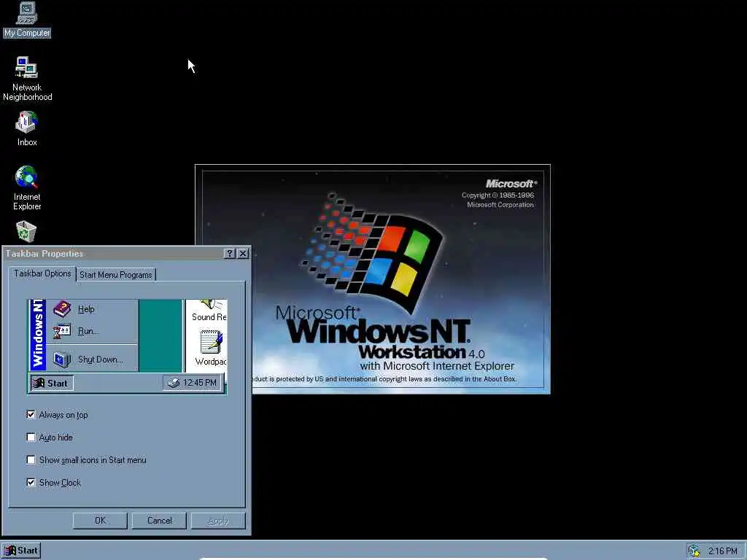Click the 2:16 PM taskbar clock
747x560 pixels.
tap(722, 551)
